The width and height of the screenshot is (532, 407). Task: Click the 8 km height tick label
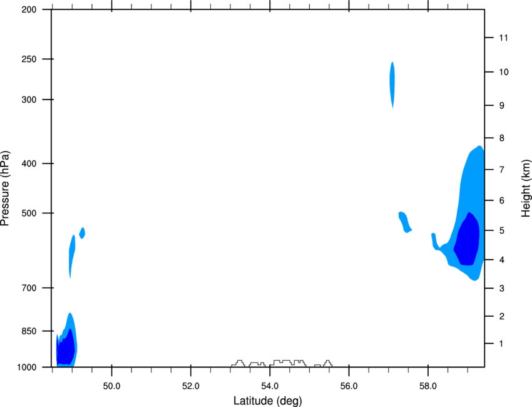[x=502, y=138]
